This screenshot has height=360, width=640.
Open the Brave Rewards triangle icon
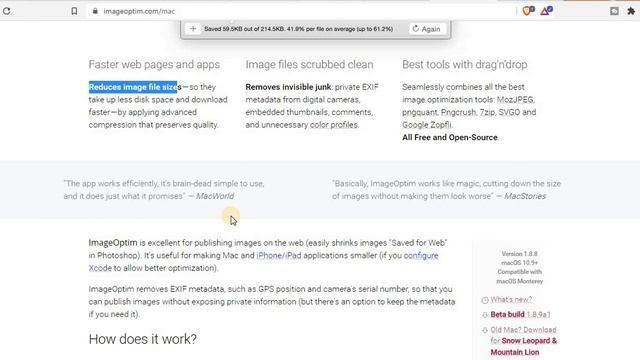point(546,11)
